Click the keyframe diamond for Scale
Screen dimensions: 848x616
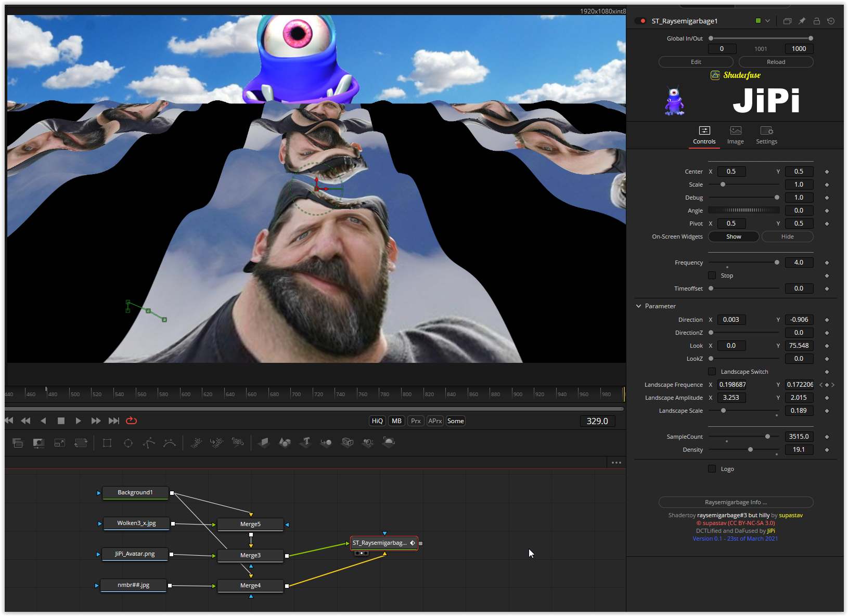[x=827, y=185]
